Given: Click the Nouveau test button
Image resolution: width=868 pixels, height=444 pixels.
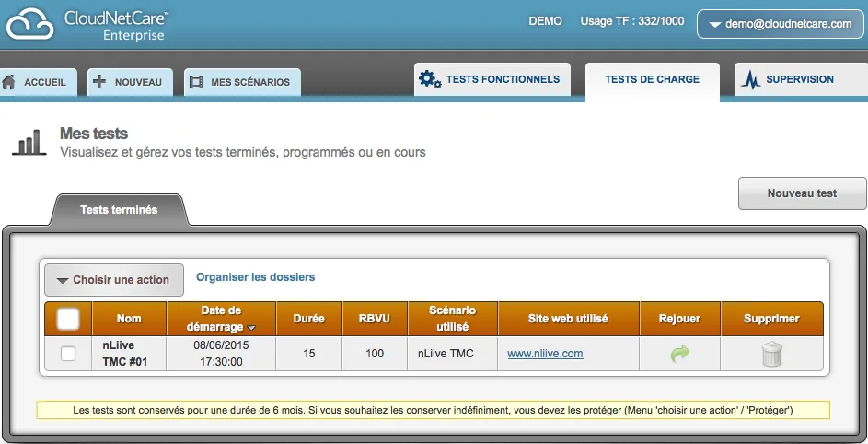Looking at the screenshot, I should 802,193.
